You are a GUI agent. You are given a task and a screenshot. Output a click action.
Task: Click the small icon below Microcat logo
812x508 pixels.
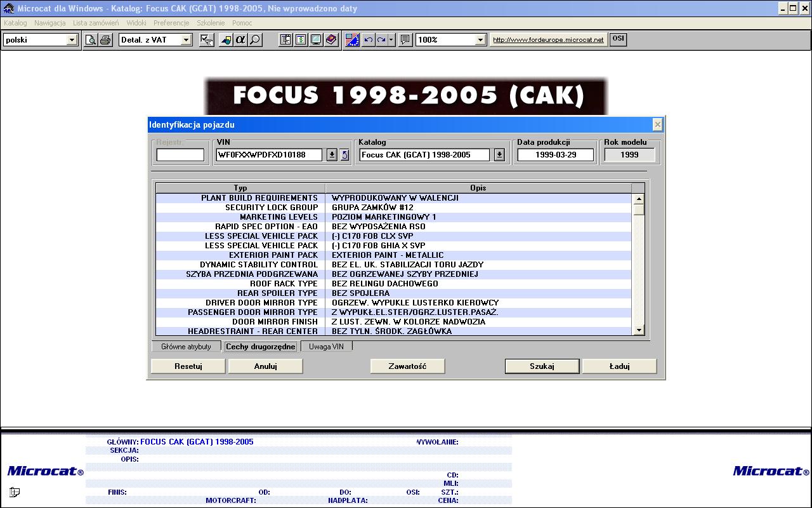click(15, 492)
